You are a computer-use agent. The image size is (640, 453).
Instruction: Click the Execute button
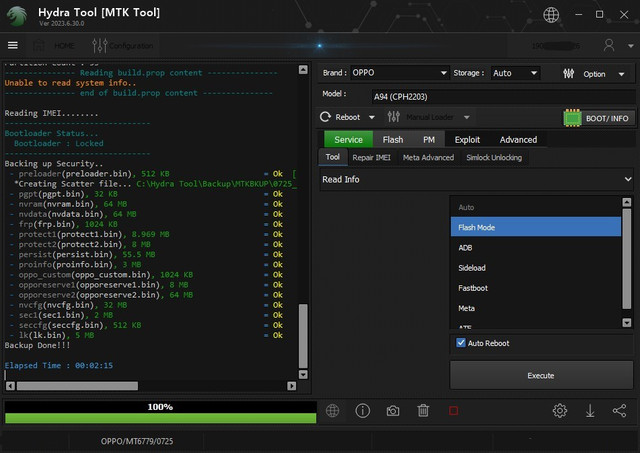pos(540,375)
